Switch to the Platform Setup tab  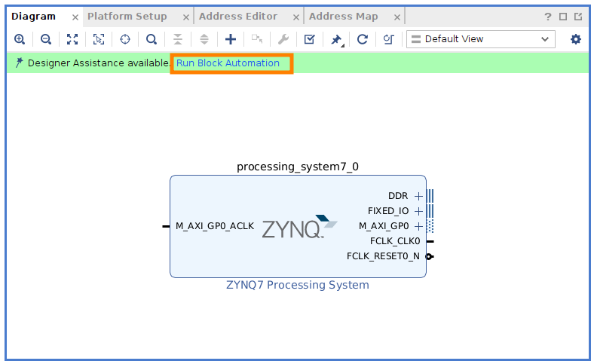tap(127, 17)
